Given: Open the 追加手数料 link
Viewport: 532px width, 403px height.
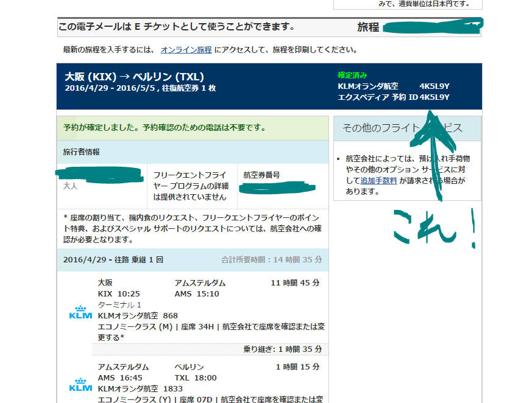Looking at the screenshot, I should pyautogui.click(x=378, y=181).
